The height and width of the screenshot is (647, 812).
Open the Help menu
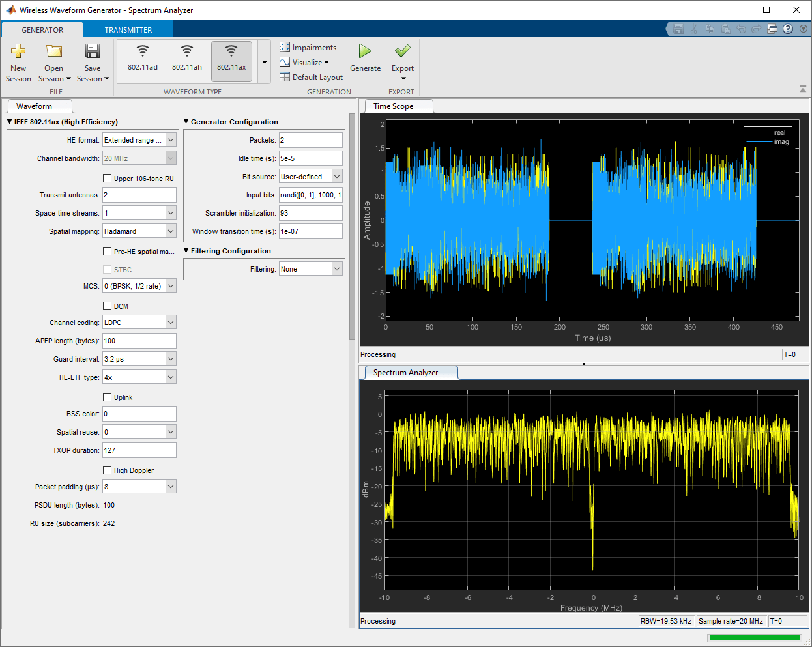point(788,29)
